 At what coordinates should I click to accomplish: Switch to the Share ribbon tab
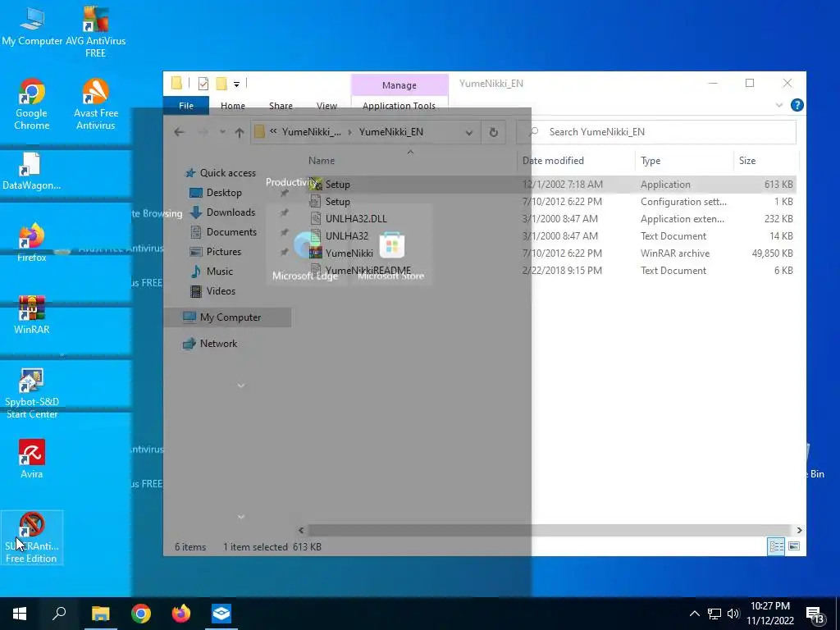281,106
